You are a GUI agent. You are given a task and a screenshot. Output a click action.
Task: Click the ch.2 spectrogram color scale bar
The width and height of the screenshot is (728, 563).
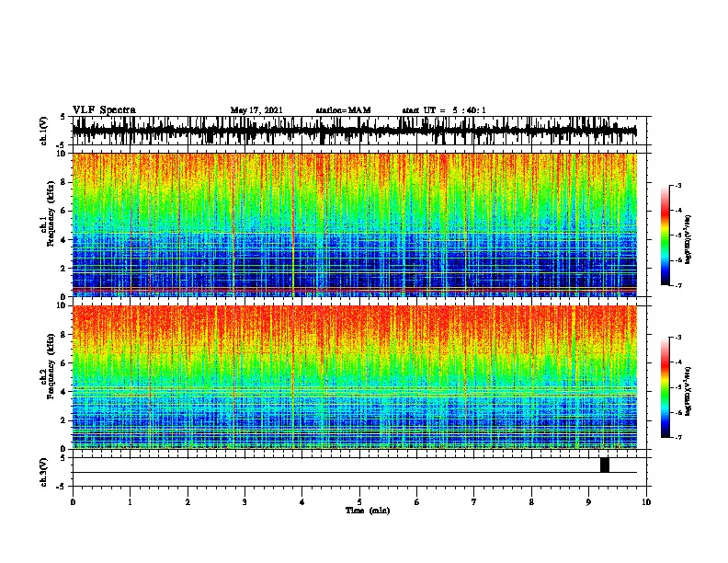coord(665,387)
